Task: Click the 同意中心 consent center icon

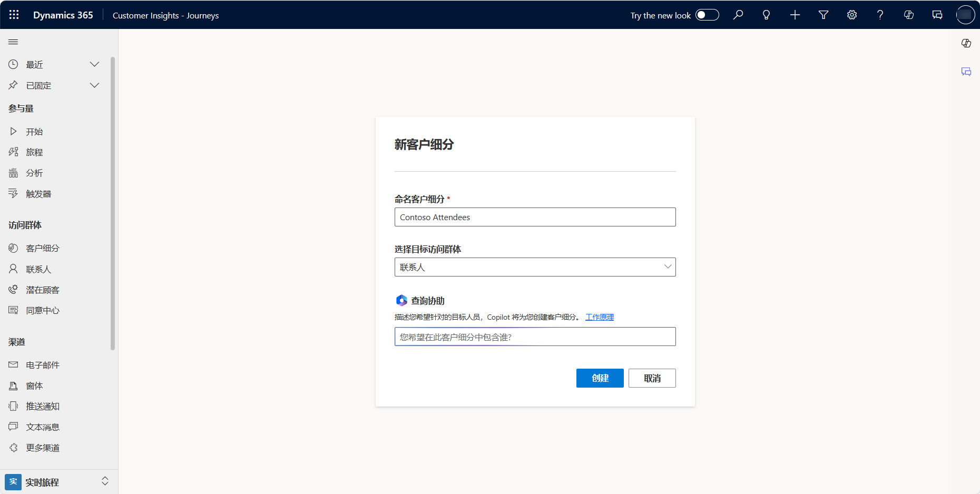Action: [13, 310]
